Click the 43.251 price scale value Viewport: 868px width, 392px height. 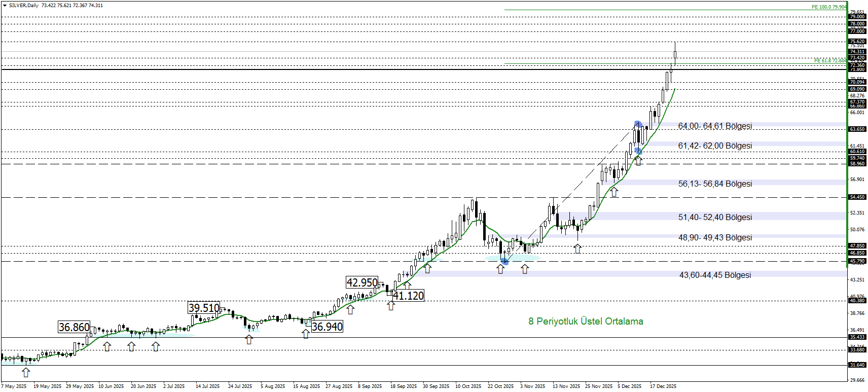[x=857, y=279]
